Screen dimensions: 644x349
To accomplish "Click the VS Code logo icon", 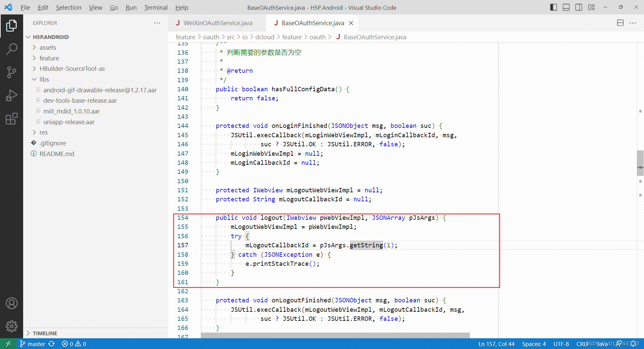I will (x=8, y=7).
